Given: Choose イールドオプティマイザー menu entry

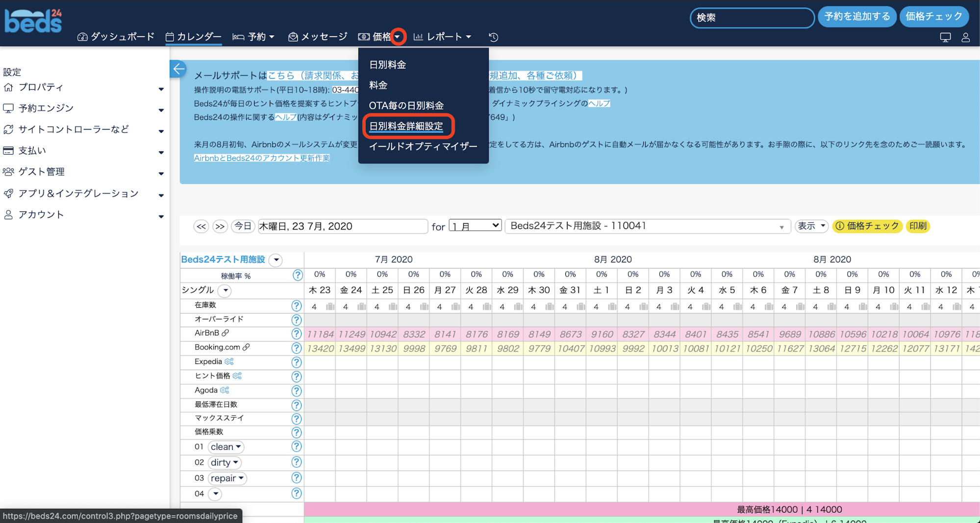Looking at the screenshot, I should click(x=423, y=146).
